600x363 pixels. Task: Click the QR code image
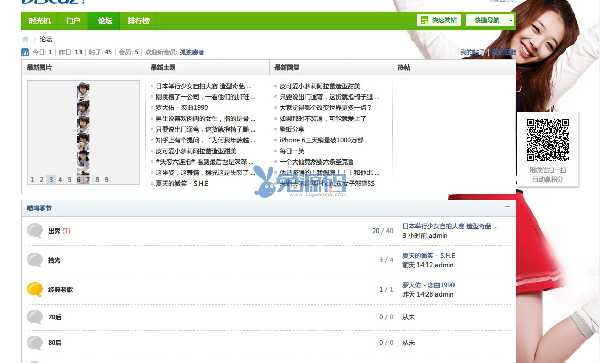click(x=548, y=140)
